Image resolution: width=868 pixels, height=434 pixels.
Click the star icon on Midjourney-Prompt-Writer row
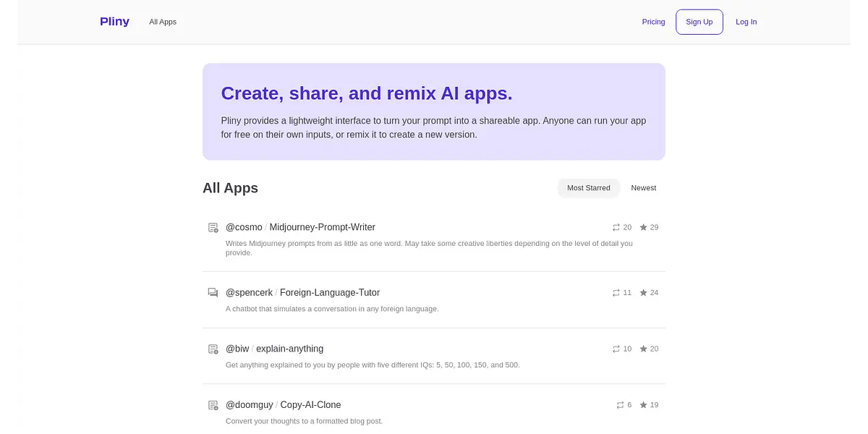click(644, 228)
